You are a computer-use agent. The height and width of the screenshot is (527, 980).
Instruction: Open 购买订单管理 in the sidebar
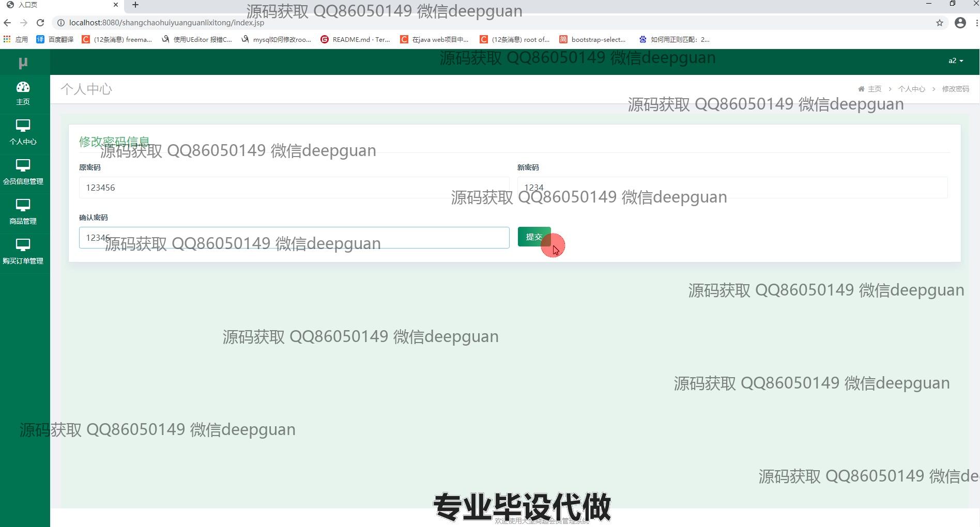[x=23, y=252]
